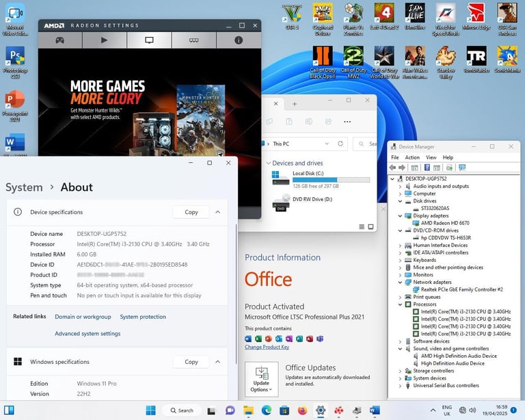The height and width of the screenshot is (420, 525).
Task: Select the Call of Duty MW2 icon
Action: coord(353,62)
